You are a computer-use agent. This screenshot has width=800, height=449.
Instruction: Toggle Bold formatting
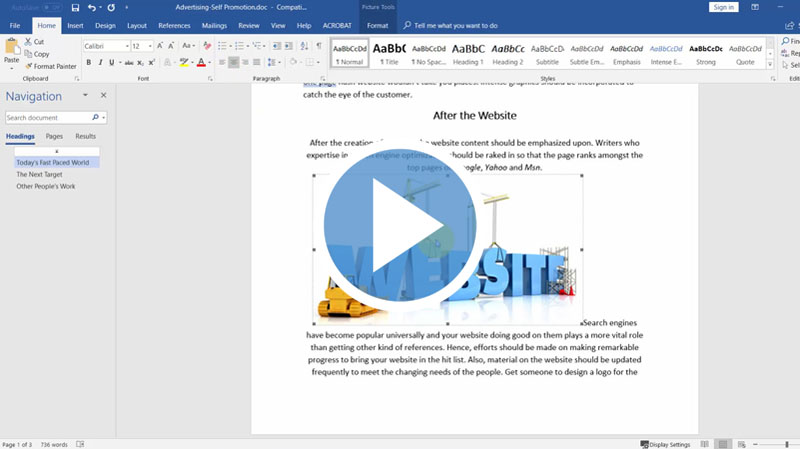88,62
